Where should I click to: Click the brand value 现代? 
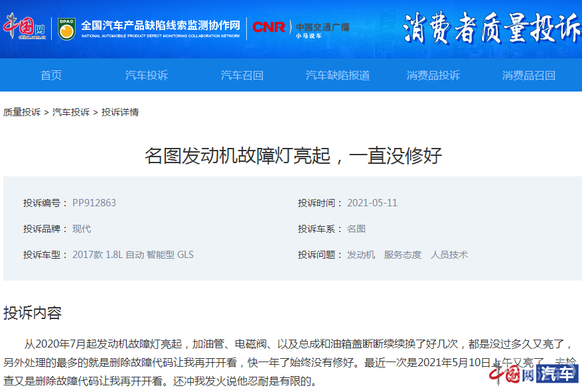(82, 229)
